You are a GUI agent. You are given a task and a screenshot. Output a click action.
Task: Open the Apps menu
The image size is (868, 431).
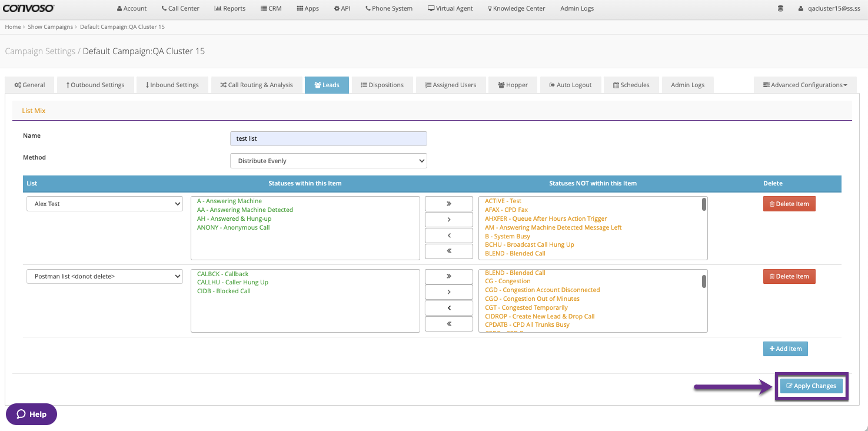[x=308, y=9]
